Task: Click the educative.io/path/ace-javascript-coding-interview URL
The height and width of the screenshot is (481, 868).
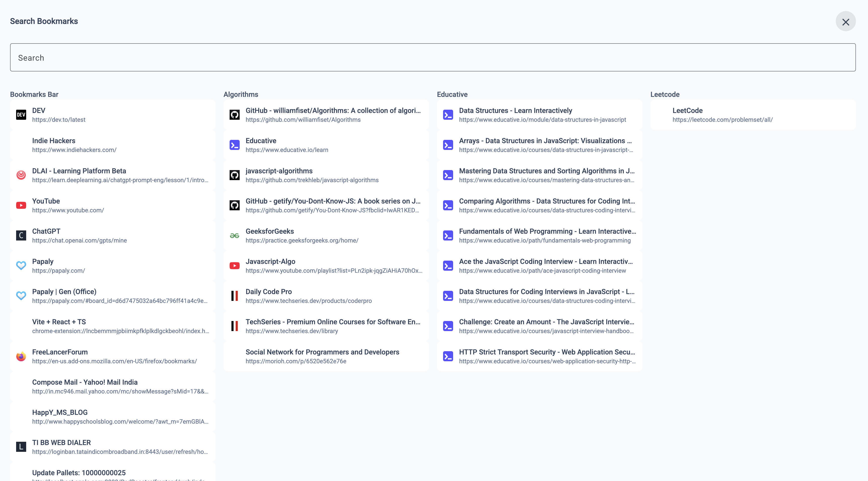Action: click(x=542, y=271)
